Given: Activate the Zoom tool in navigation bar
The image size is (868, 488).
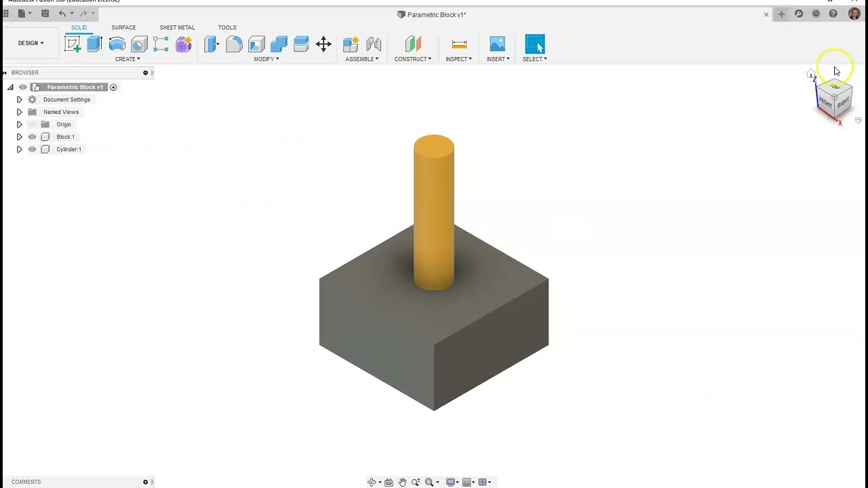Looking at the screenshot, I should [x=416, y=483].
